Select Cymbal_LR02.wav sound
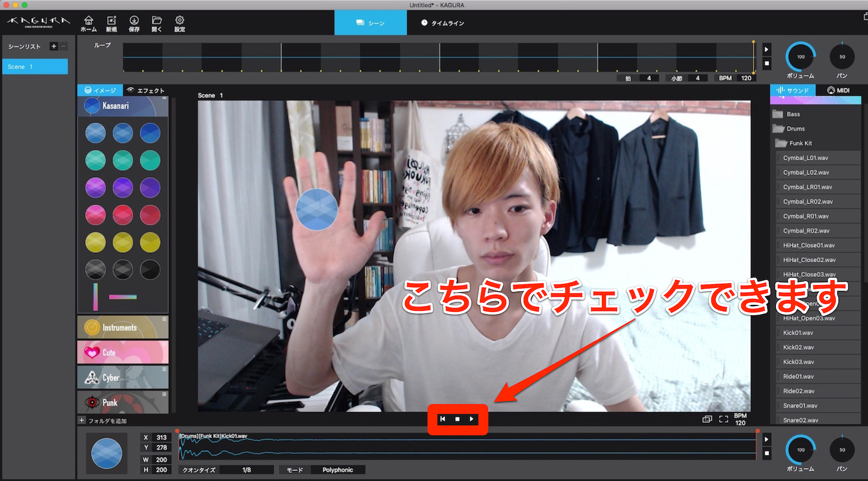868x481 pixels. [818, 202]
